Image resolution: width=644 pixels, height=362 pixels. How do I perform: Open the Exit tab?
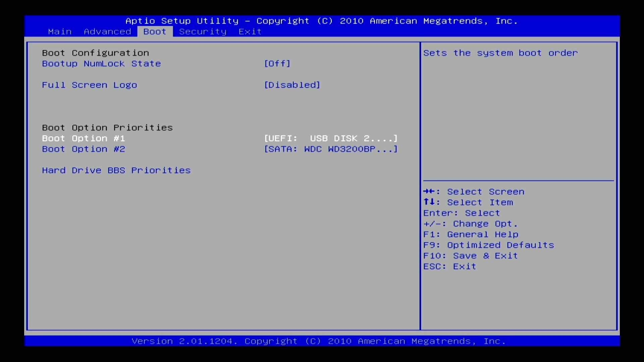250,32
